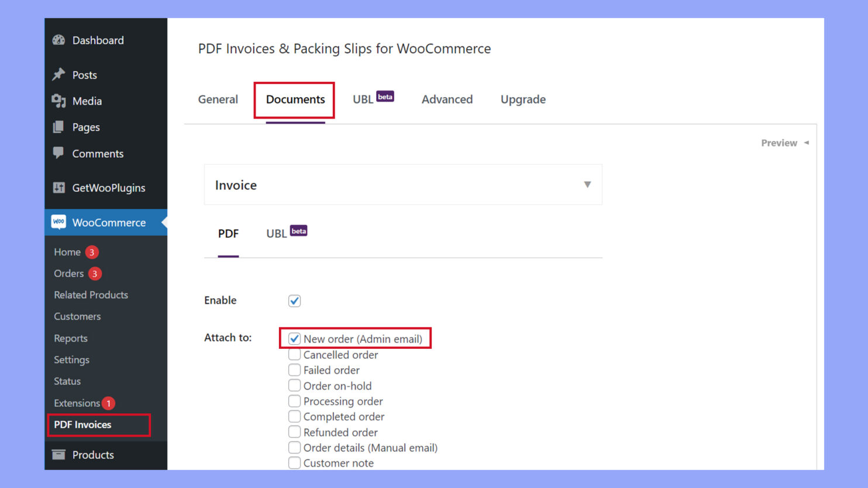Image resolution: width=868 pixels, height=488 pixels.
Task: Switch to the Advanced tab
Action: click(x=447, y=99)
